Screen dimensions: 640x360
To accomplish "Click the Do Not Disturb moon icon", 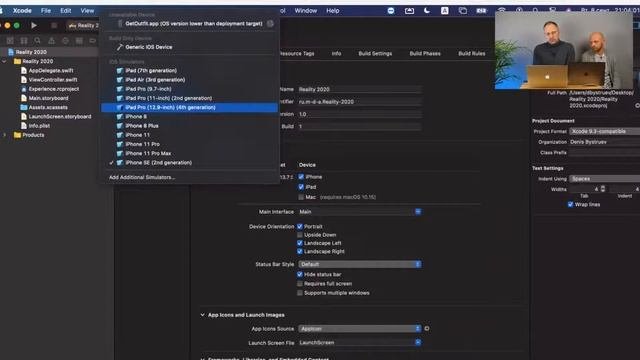I will tap(427, 11).
